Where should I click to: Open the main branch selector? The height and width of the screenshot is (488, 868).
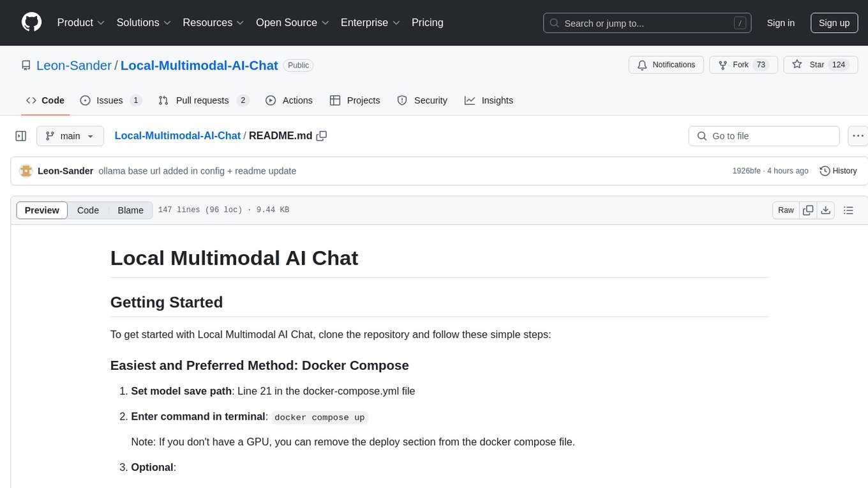pos(70,136)
